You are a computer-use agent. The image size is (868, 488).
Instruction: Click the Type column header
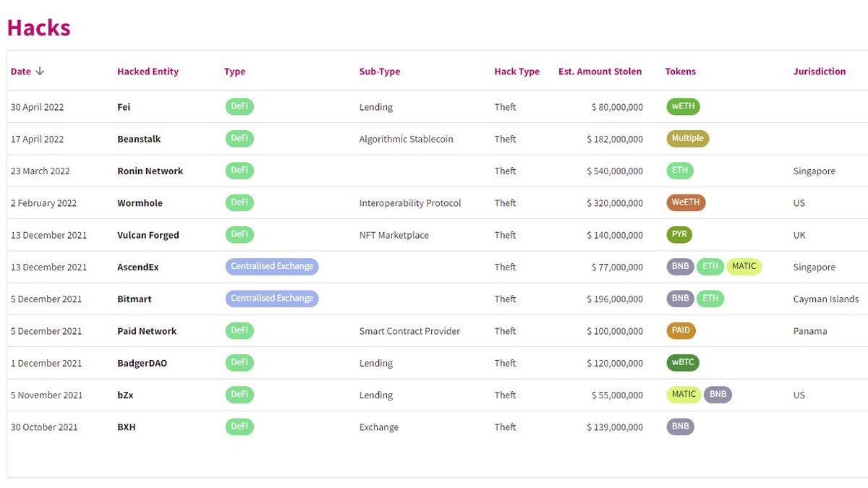[x=234, y=72]
